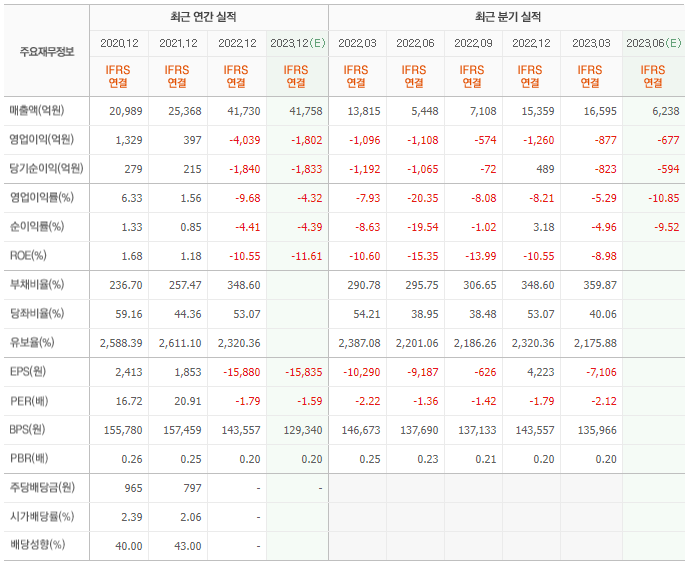Click operating loss value -4,039
691x564 pixels.
point(245,140)
